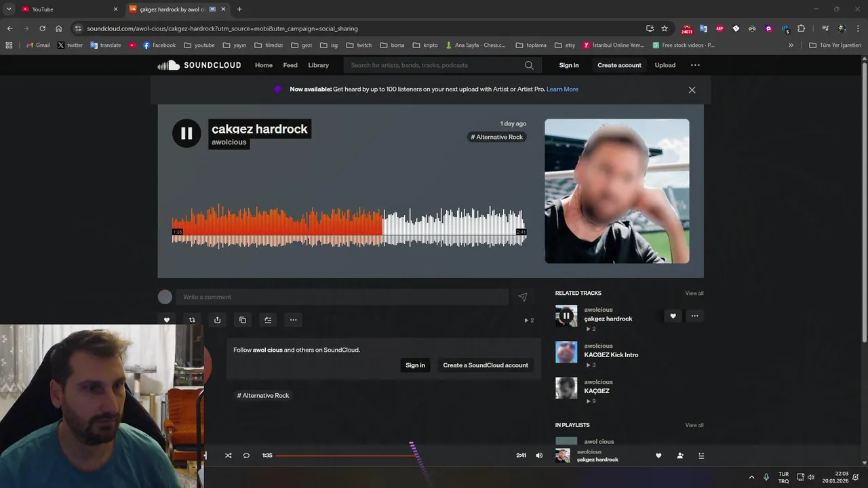Screen dimensions: 868x488
Task: Click the track artwork image
Action: point(617,191)
